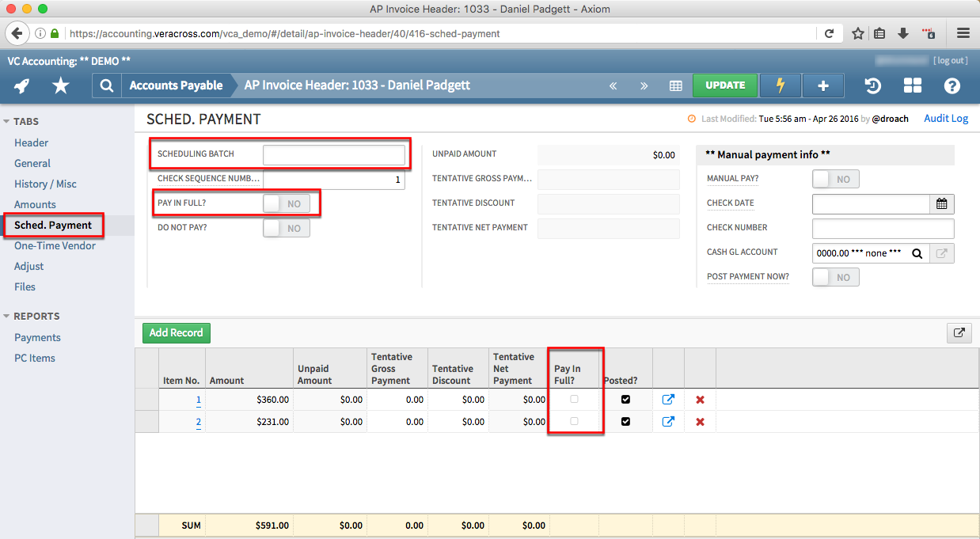Enable the Do Not Pay toggle
The width and height of the screenshot is (980, 539).
(x=286, y=227)
